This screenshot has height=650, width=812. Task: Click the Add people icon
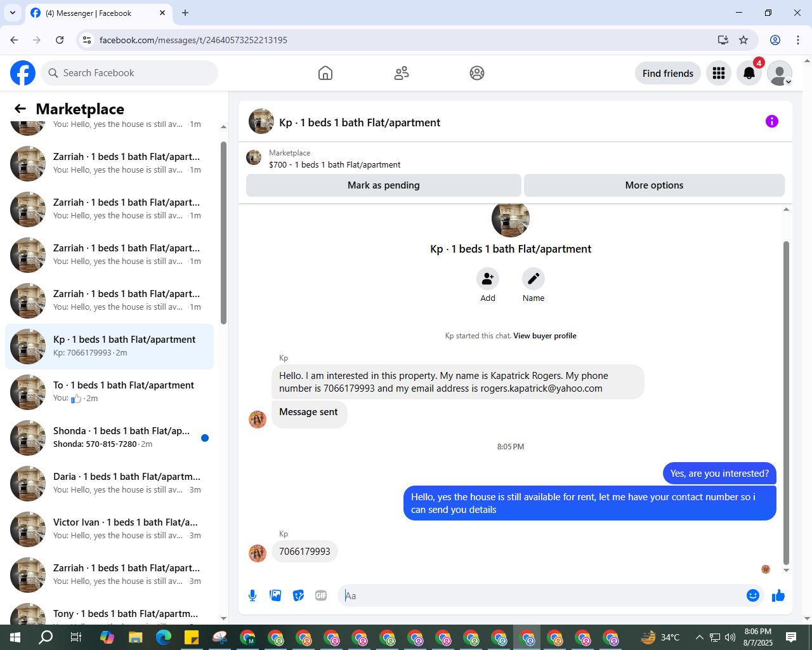tap(488, 279)
